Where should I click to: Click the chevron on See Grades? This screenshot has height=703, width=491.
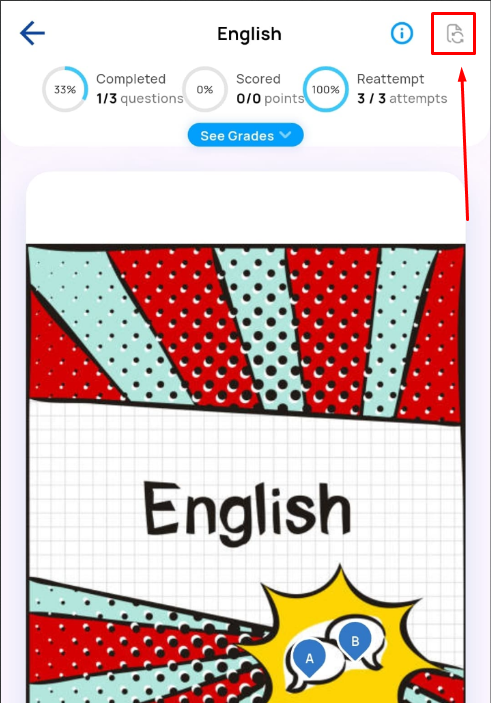point(285,135)
